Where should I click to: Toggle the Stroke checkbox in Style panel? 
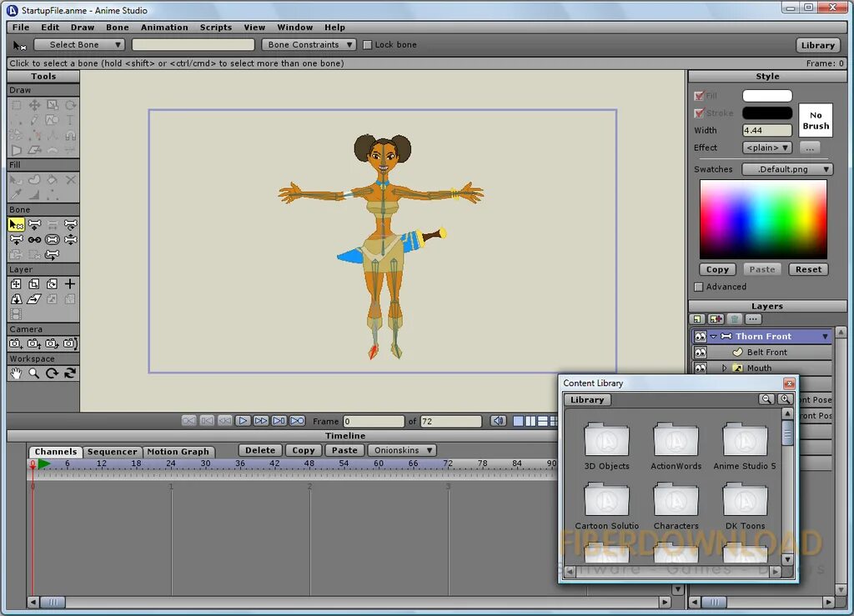(700, 113)
